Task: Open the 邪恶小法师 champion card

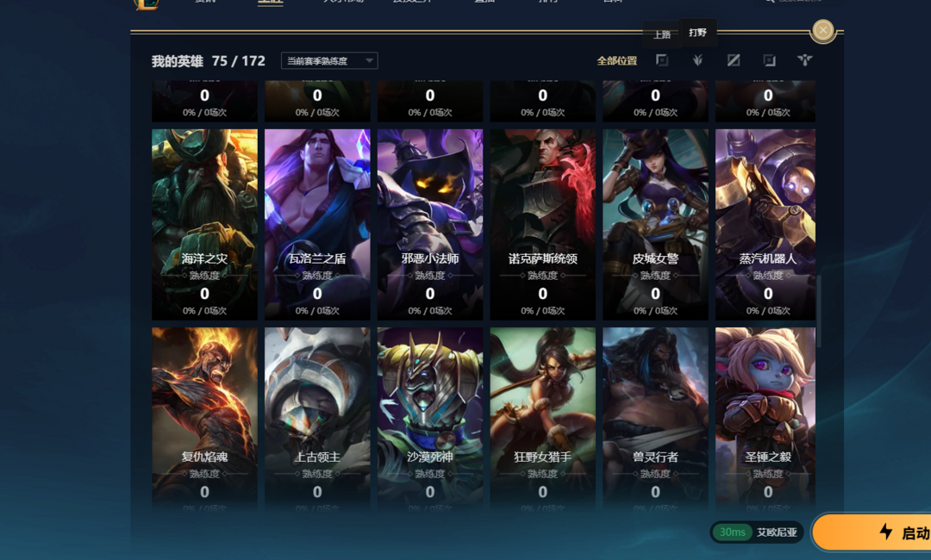Action: [x=430, y=224]
